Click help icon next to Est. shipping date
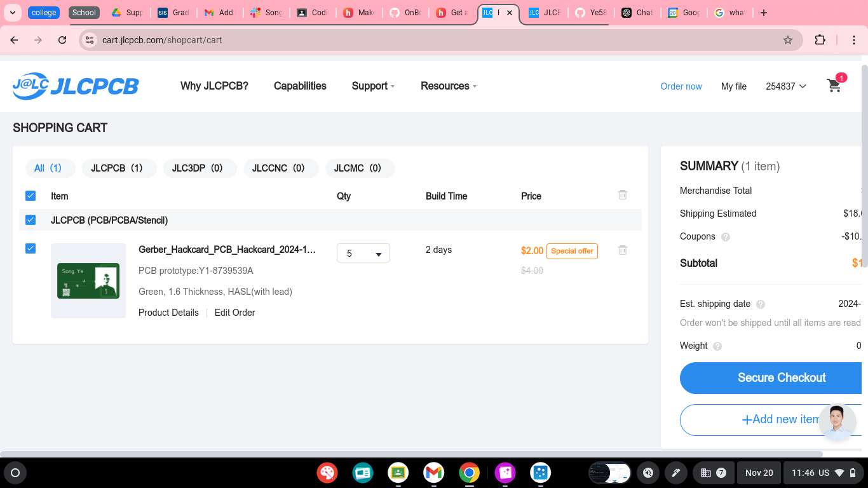Image resolution: width=868 pixels, height=488 pixels. [x=761, y=304]
